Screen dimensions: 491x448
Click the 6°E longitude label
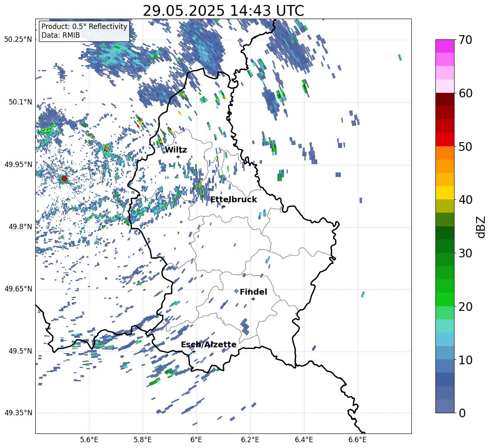196,440
